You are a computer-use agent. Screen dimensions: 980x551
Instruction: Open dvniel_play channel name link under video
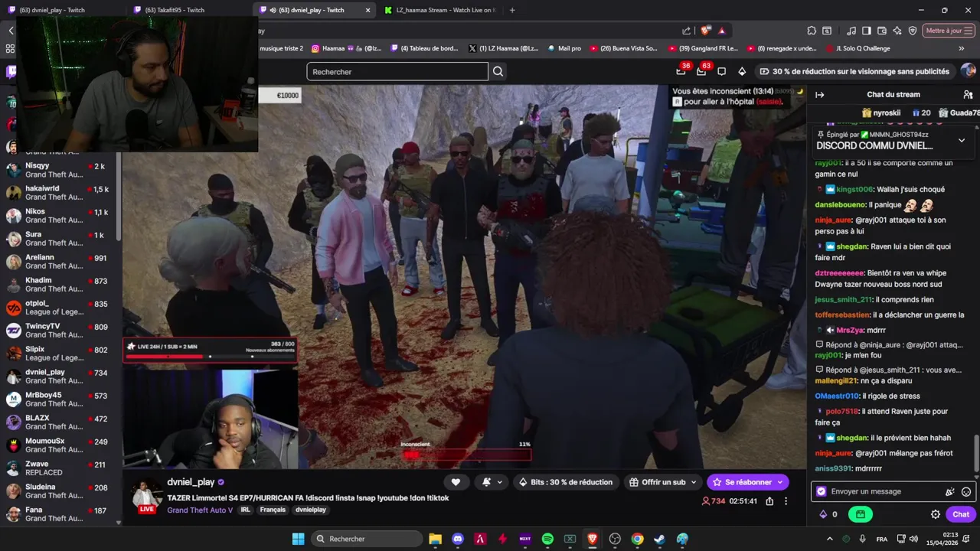coord(191,482)
